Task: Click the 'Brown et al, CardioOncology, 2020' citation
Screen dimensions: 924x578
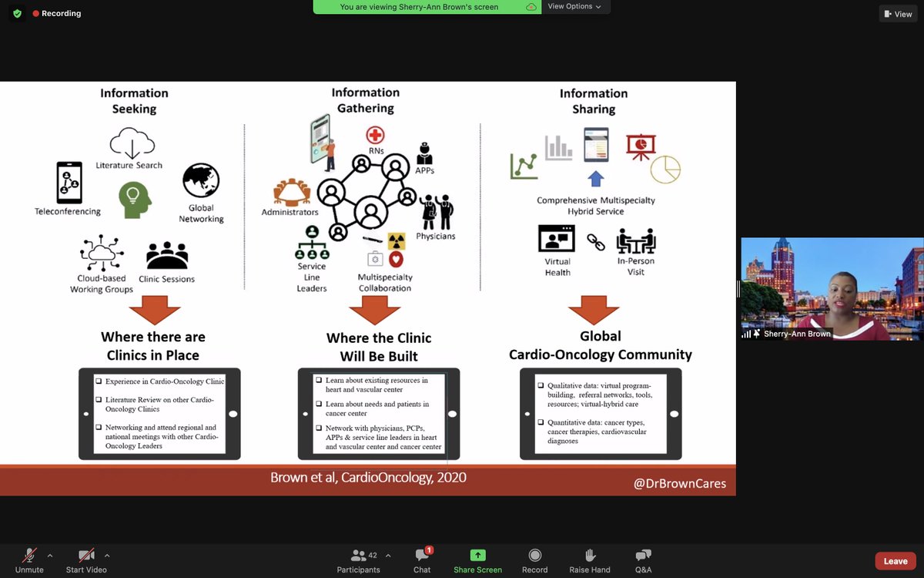Action: point(368,478)
